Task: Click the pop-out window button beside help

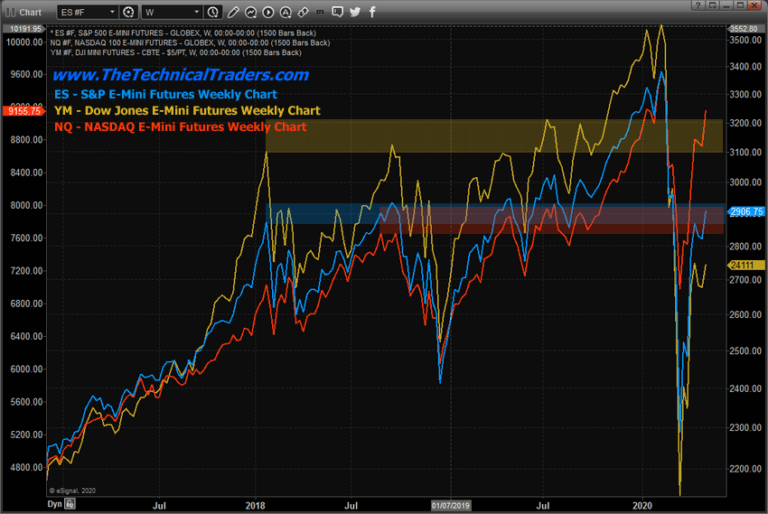Action: coord(712,5)
